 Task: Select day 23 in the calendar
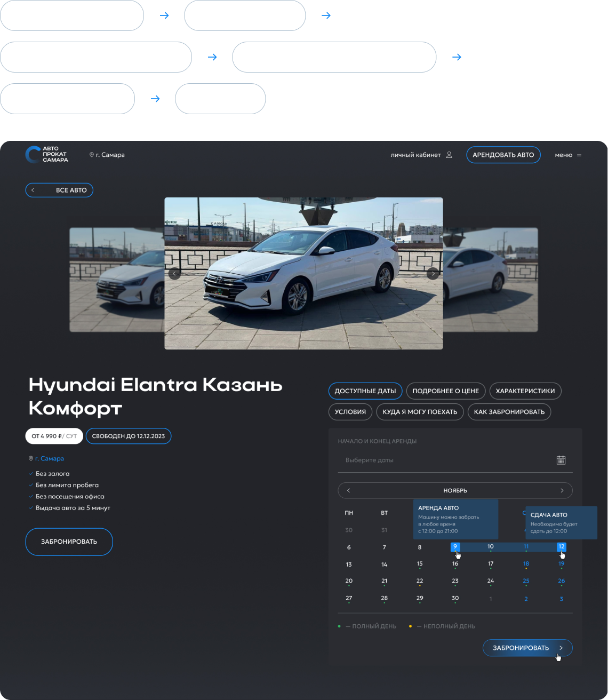[455, 581]
